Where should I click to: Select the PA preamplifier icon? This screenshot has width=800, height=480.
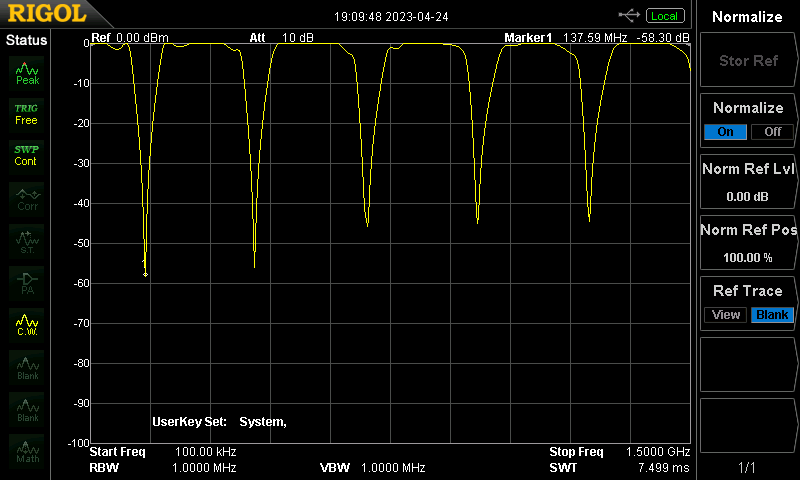tap(27, 282)
